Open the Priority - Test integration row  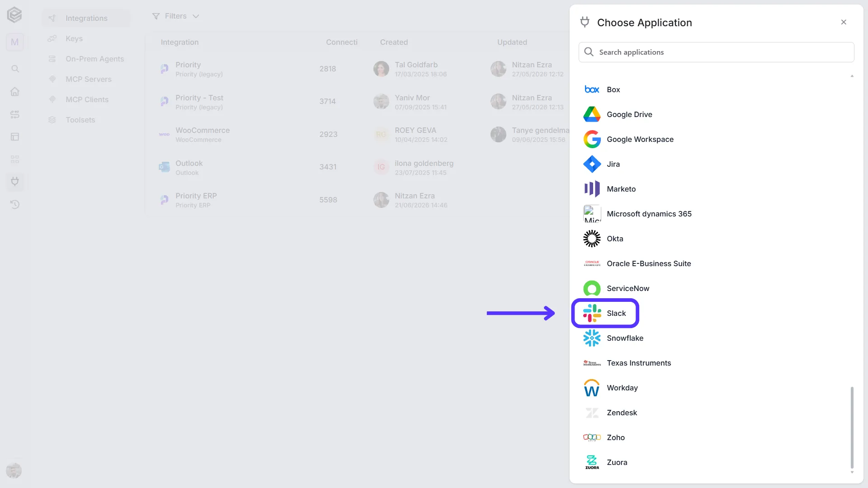point(357,102)
